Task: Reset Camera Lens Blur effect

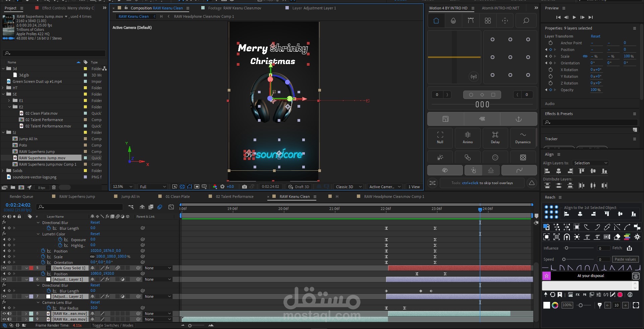Action: pos(95,302)
